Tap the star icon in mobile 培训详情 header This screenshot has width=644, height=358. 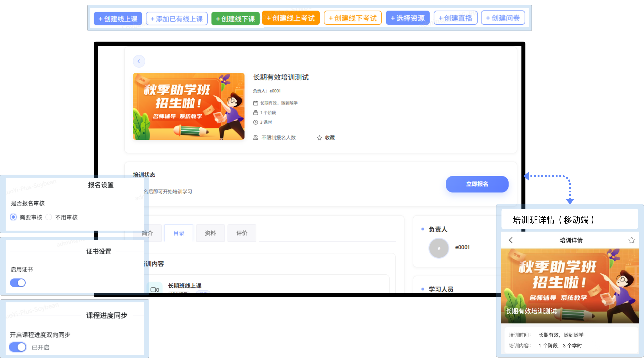pos(631,240)
